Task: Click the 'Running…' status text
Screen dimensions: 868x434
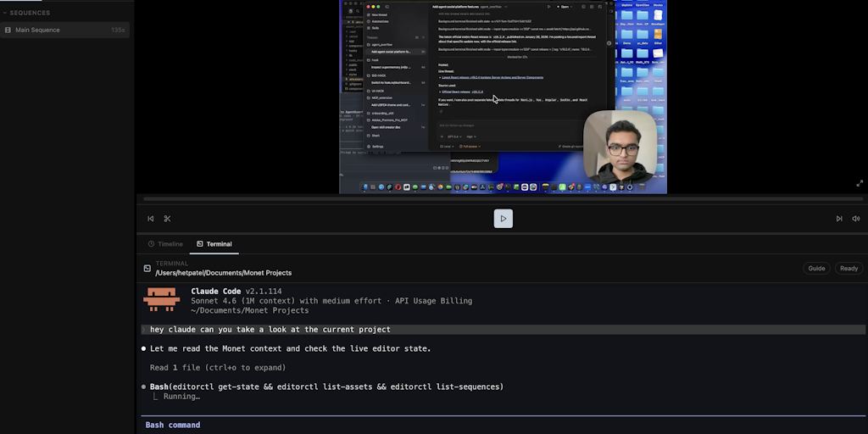Action: pos(181,397)
